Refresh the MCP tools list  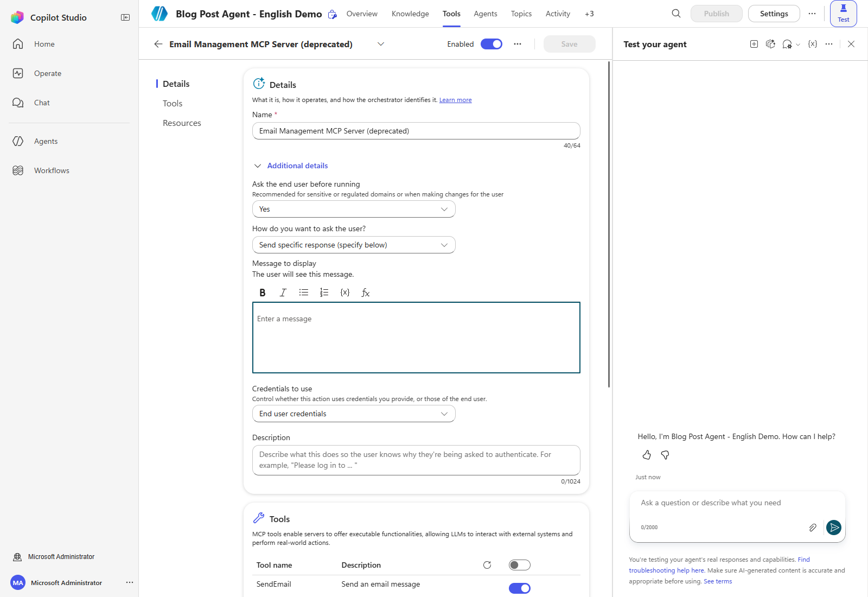[487, 565]
